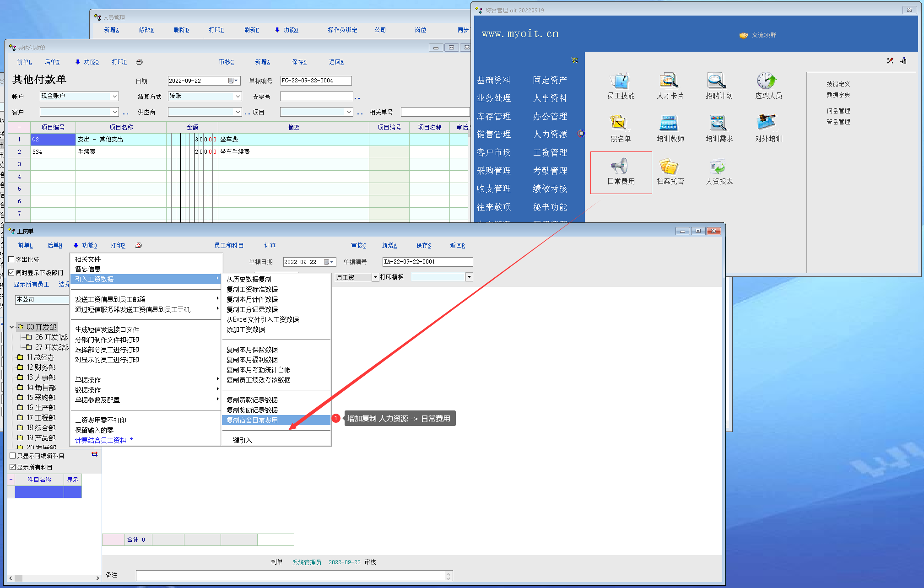Click the 人资报表 icon
The width and height of the screenshot is (924, 588).
pyautogui.click(x=718, y=167)
